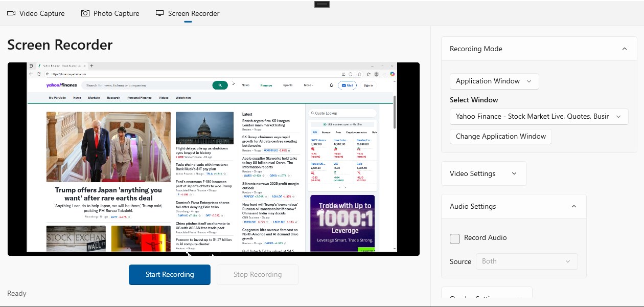Click the browser back arrow in the preview
The image size is (644, 307).
31,73
